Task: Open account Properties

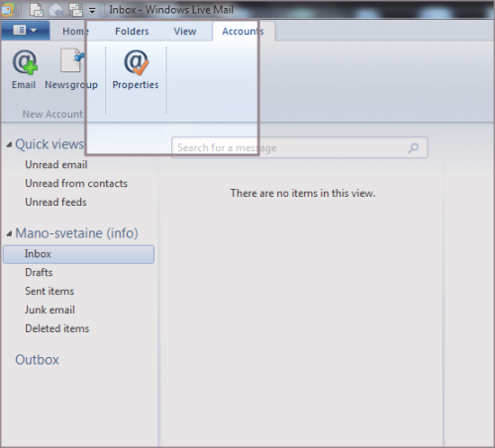Action: (x=136, y=69)
